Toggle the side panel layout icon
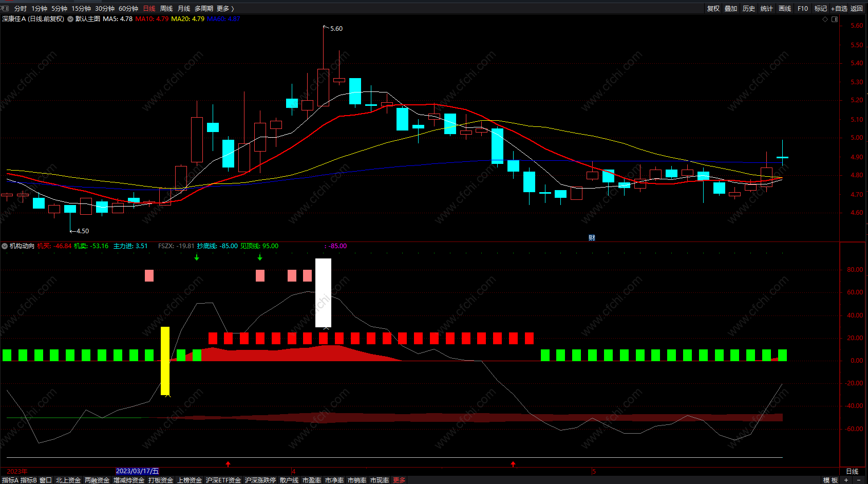Viewport: 868px width, 484px height. (835, 19)
